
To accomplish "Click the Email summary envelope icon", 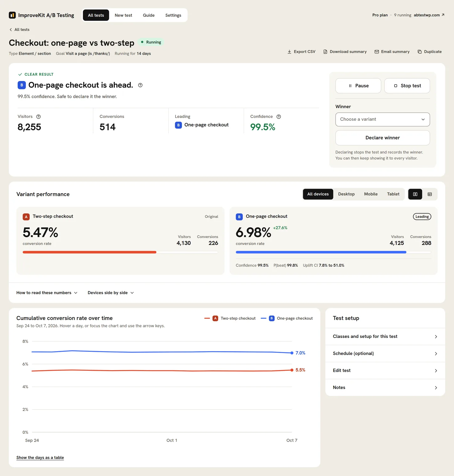I will (377, 52).
